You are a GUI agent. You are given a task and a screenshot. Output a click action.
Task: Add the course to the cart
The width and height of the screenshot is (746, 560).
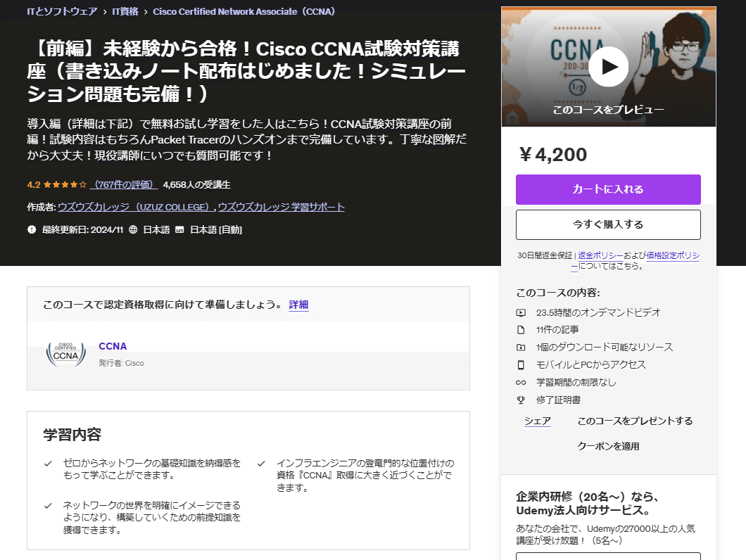click(x=607, y=190)
